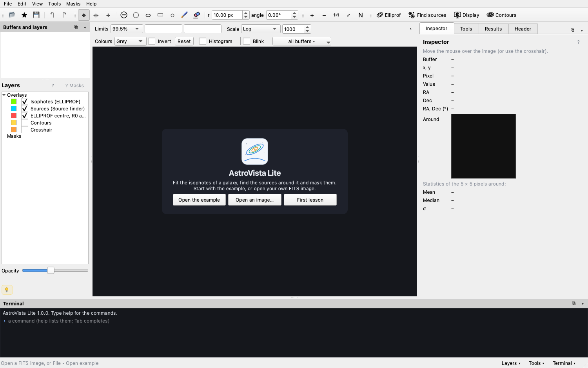
Task: Uncheck the Isophotes (ELLIPROF) overlay
Action: (x=25, y=102)
